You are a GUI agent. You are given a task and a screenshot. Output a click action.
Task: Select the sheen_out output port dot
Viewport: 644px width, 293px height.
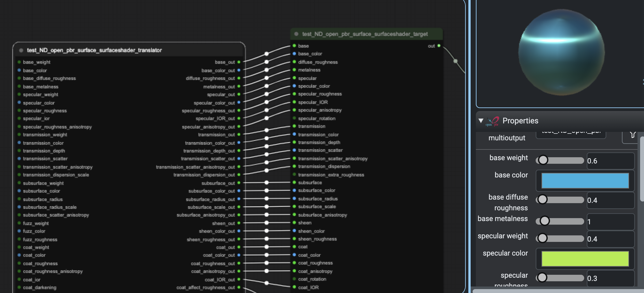[x=239, y=223]
